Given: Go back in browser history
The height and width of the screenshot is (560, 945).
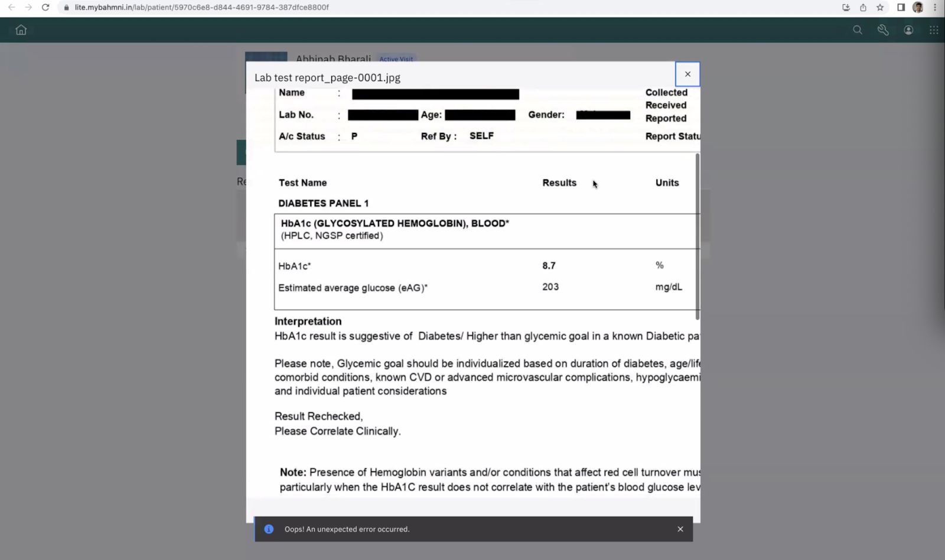Looking at the screenshot, I should pos(12,7).
